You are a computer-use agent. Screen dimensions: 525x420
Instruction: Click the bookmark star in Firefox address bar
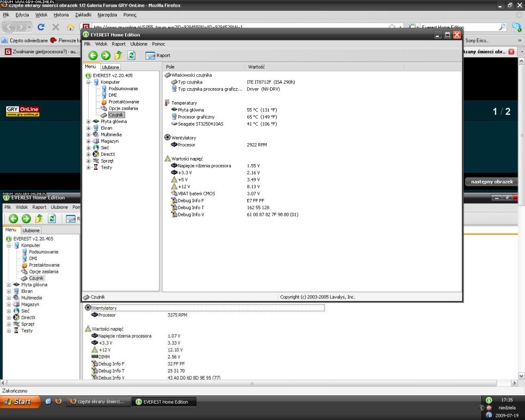pos(392,27)
